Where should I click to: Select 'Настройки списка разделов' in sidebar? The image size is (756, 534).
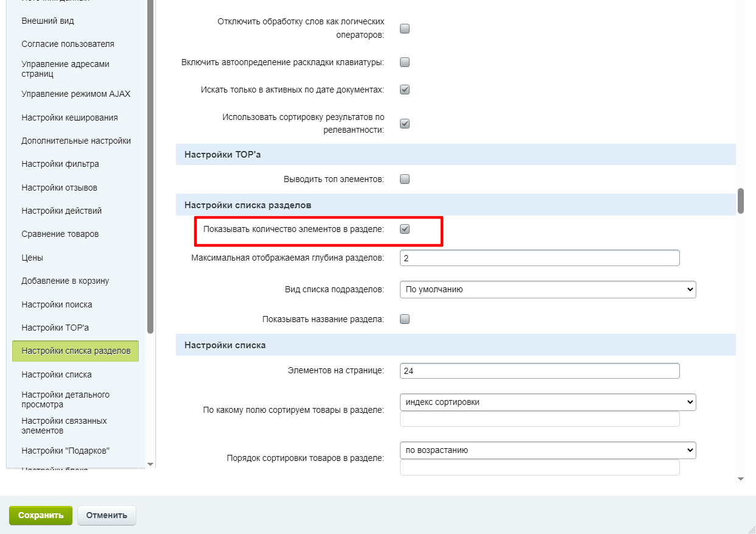point(75,351)
